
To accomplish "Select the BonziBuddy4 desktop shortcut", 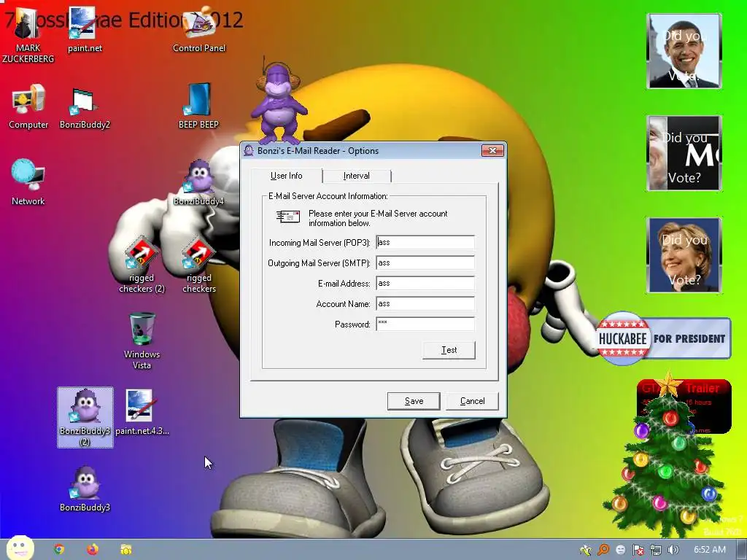I will pos(198,183).
